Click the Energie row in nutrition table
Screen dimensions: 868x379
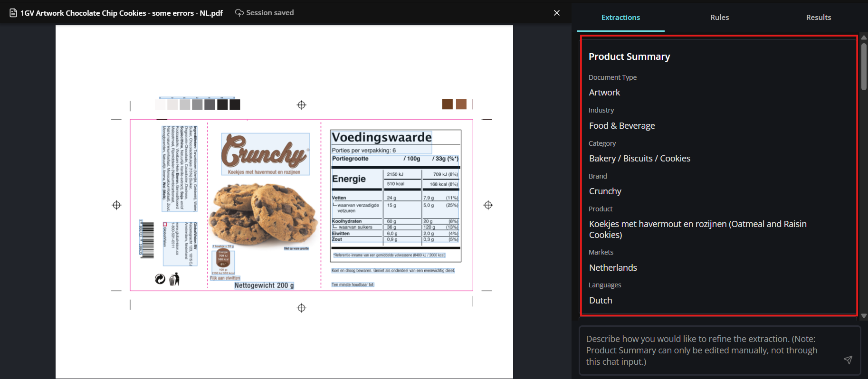pyautogui.click(x=395, y=179)
